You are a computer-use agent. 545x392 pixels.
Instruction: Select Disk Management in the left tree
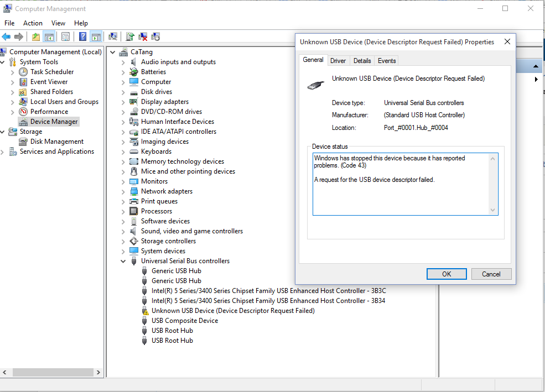pyautogui.click(x=57, y=142)
